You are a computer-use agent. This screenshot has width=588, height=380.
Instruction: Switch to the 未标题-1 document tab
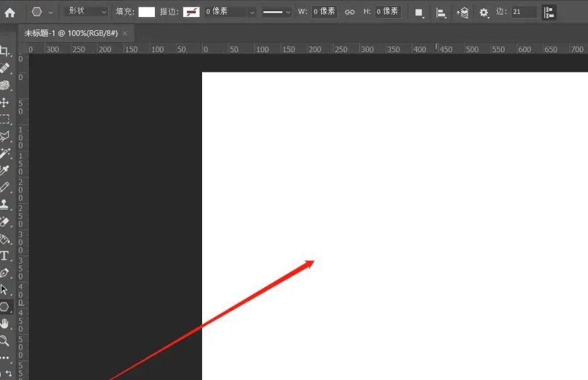pos(71,33)
